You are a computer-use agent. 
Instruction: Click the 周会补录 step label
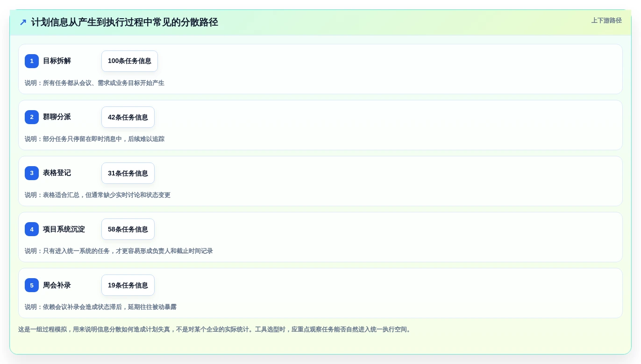[x=57, y=285]
